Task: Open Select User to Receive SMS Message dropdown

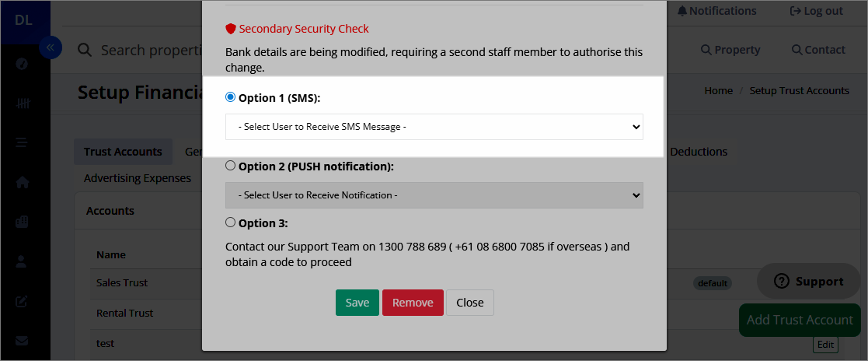Action: (x=434, y=127)
